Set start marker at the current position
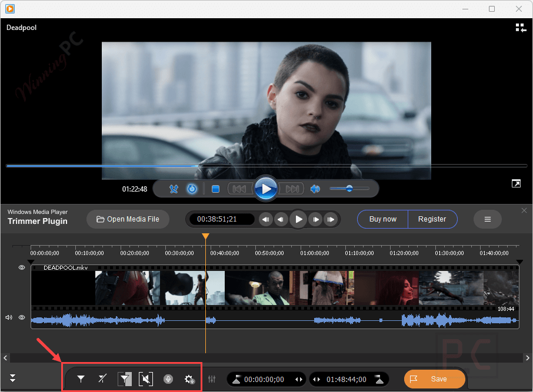This screenshot has height=392, width=533. click(x=236, y=379)
